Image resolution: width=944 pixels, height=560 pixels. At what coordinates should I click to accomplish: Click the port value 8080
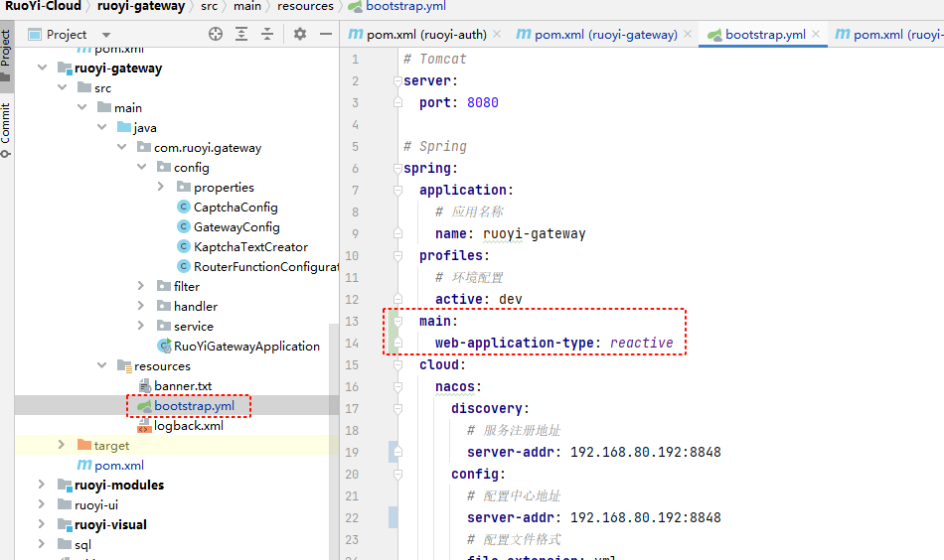482,103
